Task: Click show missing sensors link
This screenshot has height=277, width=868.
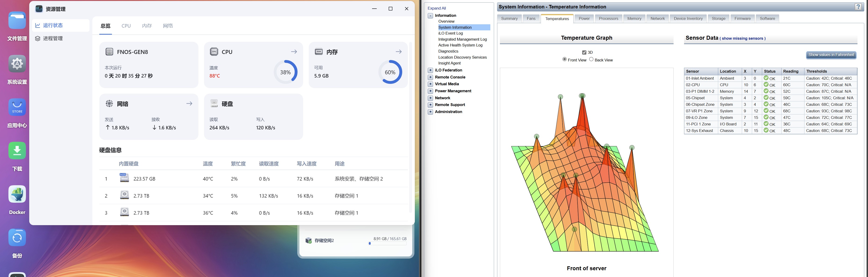Action: (x=742, y=38)
